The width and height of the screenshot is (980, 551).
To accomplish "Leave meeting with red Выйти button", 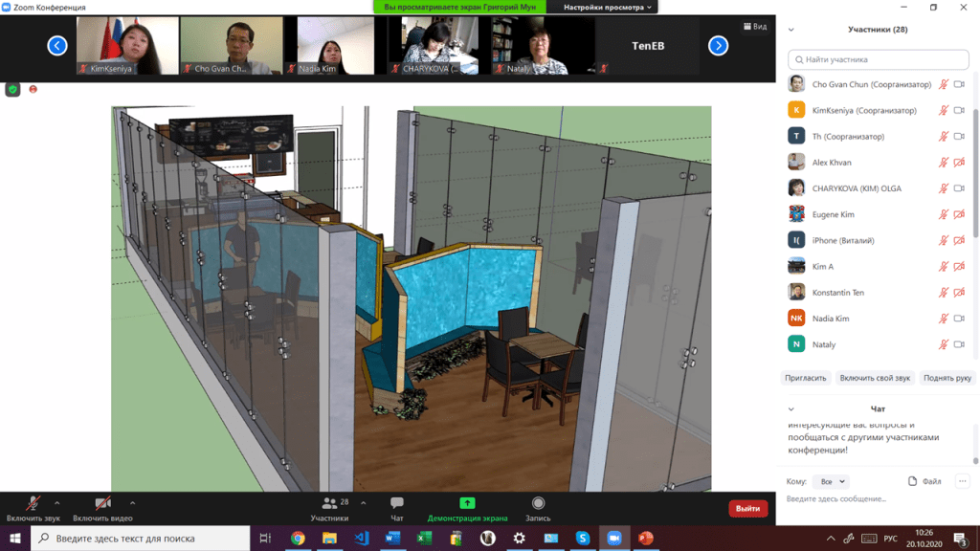I will 747,509.
